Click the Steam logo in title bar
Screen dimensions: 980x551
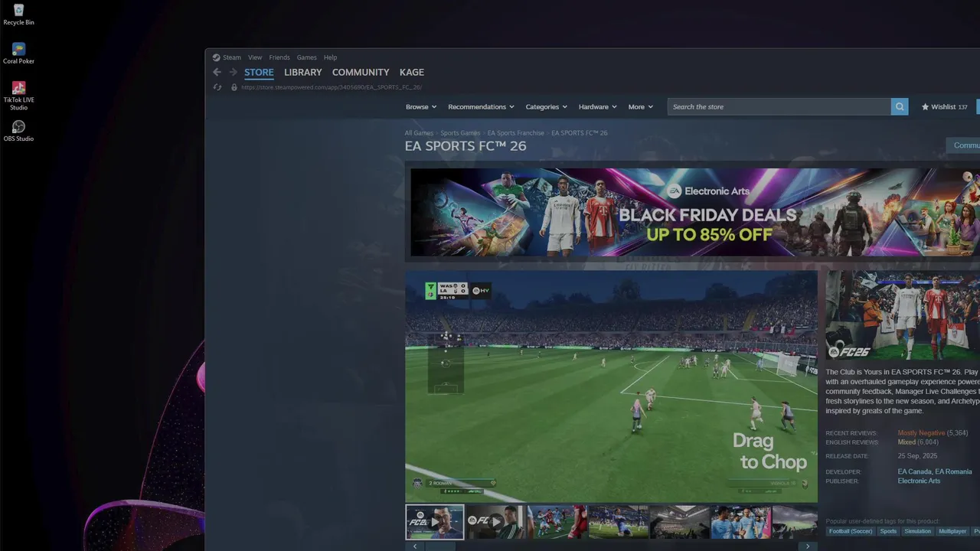(x=216, y=57)
